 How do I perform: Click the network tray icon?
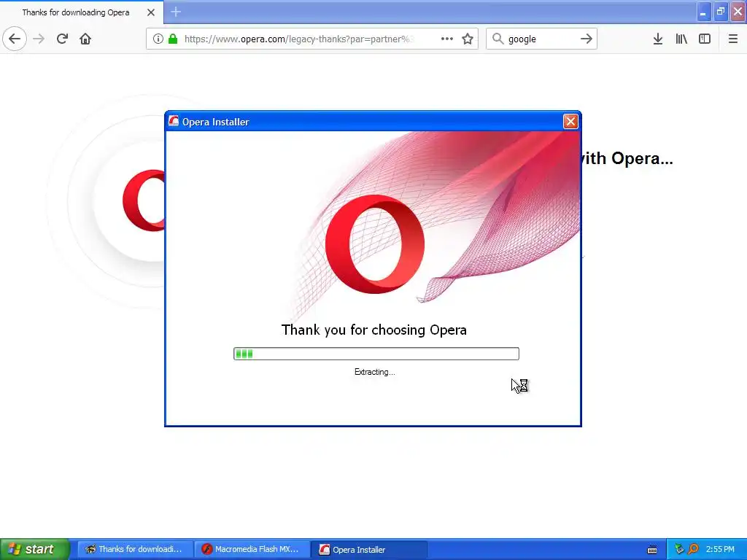coord(679,549)
